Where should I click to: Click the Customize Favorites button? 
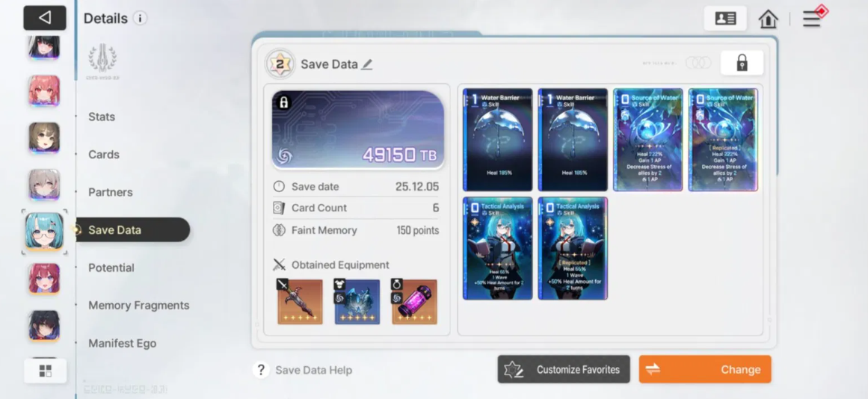(564, 369)
